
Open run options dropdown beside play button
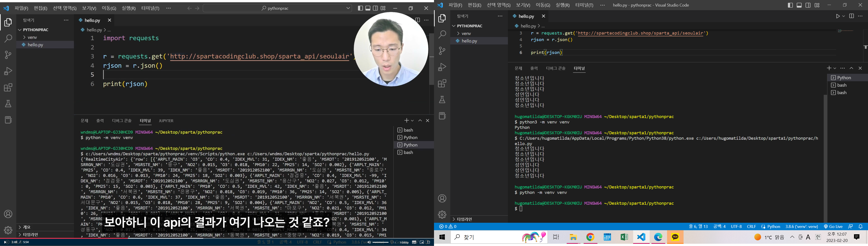coord(843,16)
